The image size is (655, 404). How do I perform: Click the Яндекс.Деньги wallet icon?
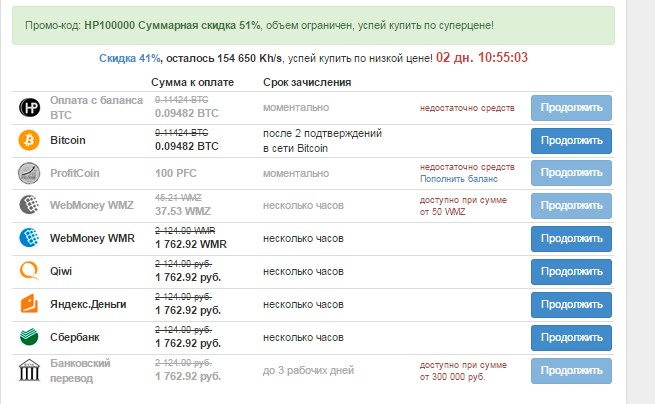coord(29,304)
